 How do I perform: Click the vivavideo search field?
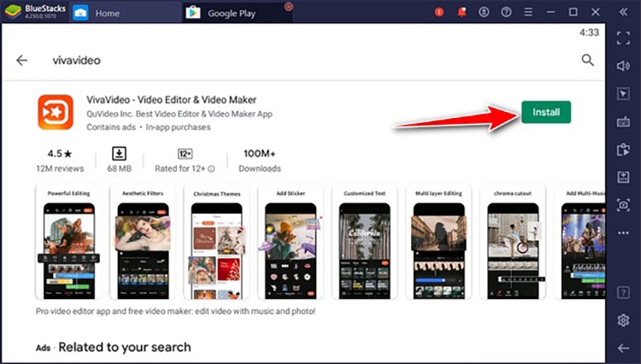click(76, 61)
